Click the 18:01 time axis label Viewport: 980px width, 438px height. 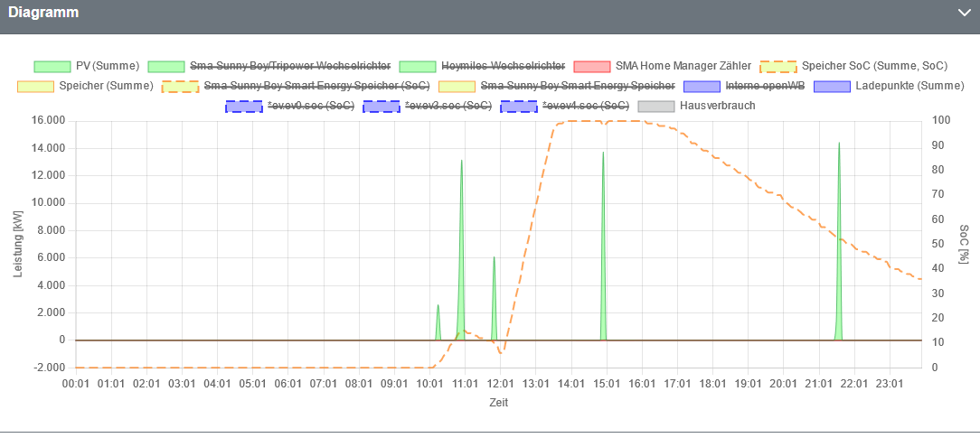[x=713, y=383]
